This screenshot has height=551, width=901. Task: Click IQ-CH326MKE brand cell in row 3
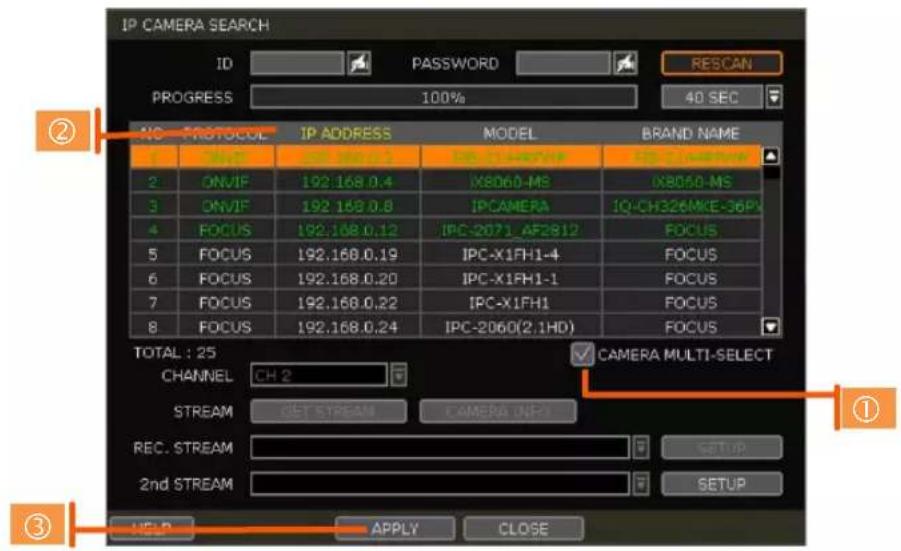coord(683,206)
